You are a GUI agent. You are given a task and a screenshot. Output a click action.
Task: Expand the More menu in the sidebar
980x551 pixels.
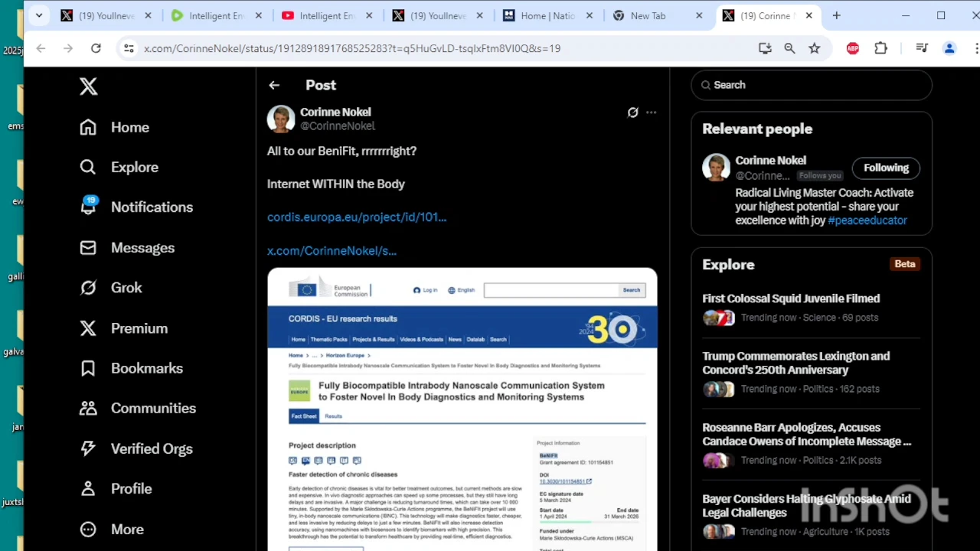coord(112,529)
